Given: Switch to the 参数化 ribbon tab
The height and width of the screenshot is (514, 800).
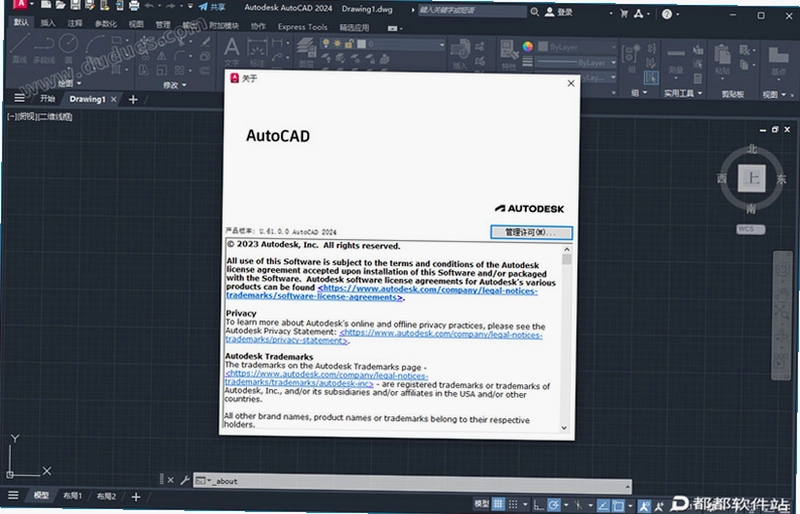Looking at the screenshot, I should pos(106,24).
